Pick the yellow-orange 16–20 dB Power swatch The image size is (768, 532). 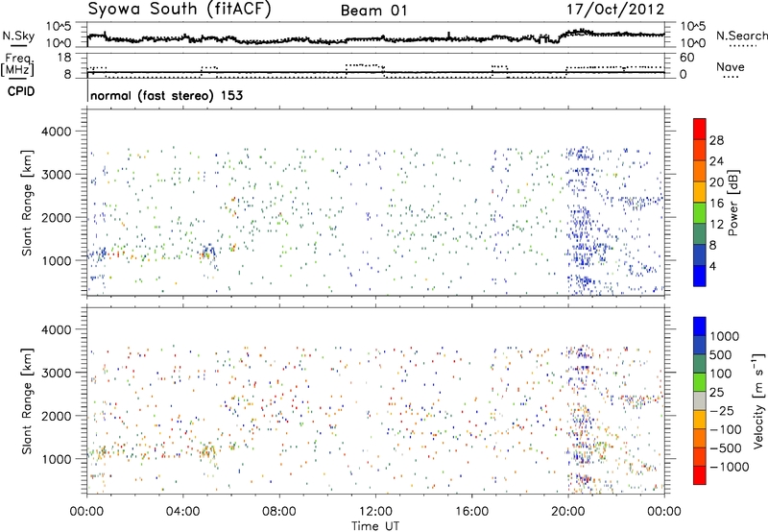click(x=700, y=191)
